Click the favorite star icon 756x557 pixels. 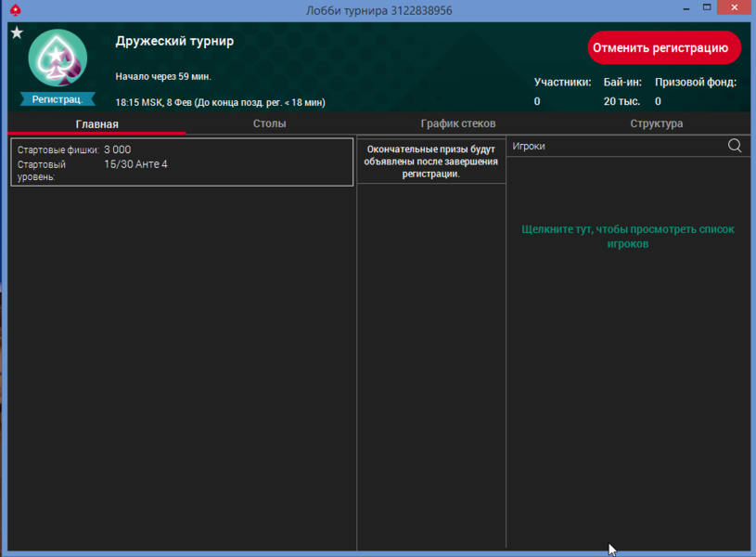click(17, 32)
